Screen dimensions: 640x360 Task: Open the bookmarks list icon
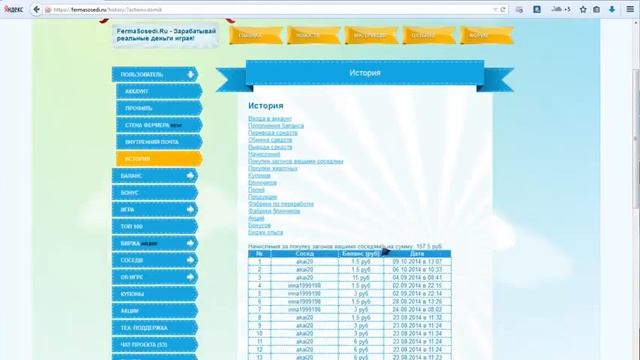click(596, 9)
